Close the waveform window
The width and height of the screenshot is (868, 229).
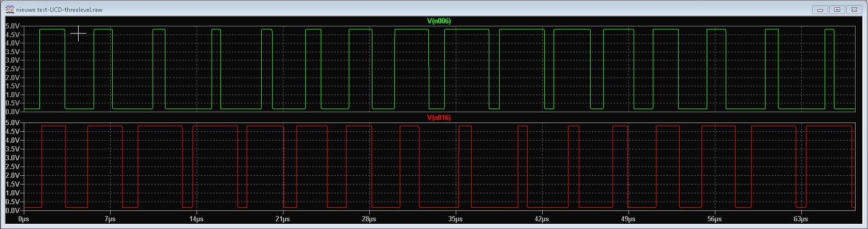[x=855, y=9]
